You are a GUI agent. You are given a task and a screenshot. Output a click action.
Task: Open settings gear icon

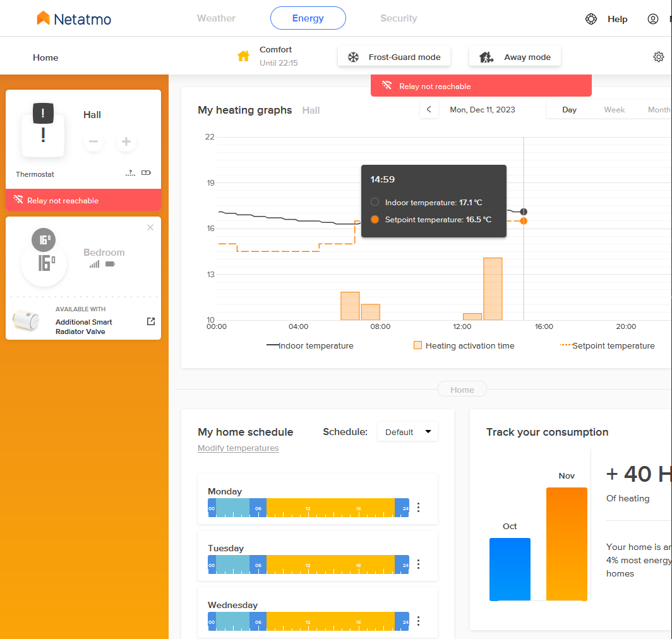(659, 57)
